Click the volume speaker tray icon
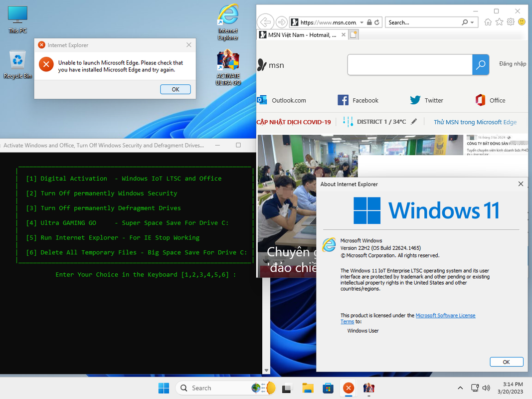532x399 pixels. (486, 388)
